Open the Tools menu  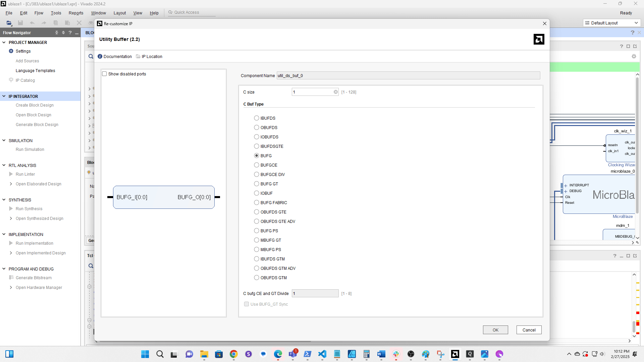point(56,13)
